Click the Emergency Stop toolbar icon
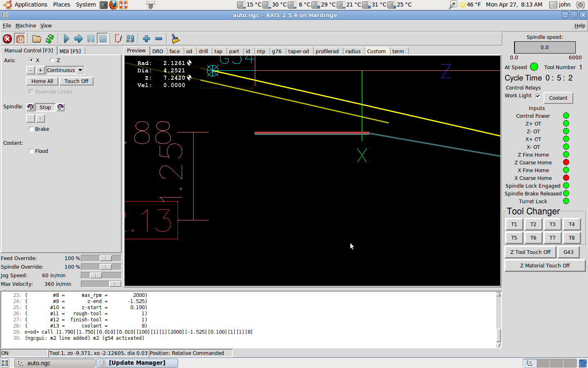The height and width of the screenshot is (368, 588). tap(7, 39)
